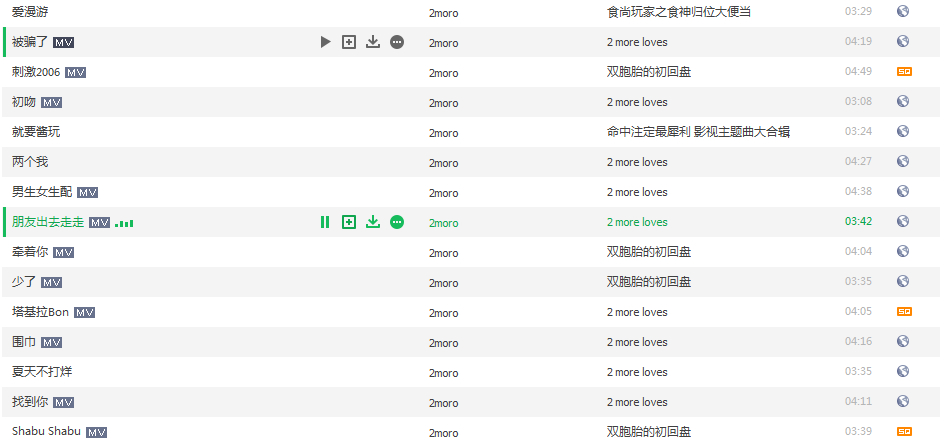Click the globe icon on the playing row
Screen dimensions: 944x443
tap(902, 221)
